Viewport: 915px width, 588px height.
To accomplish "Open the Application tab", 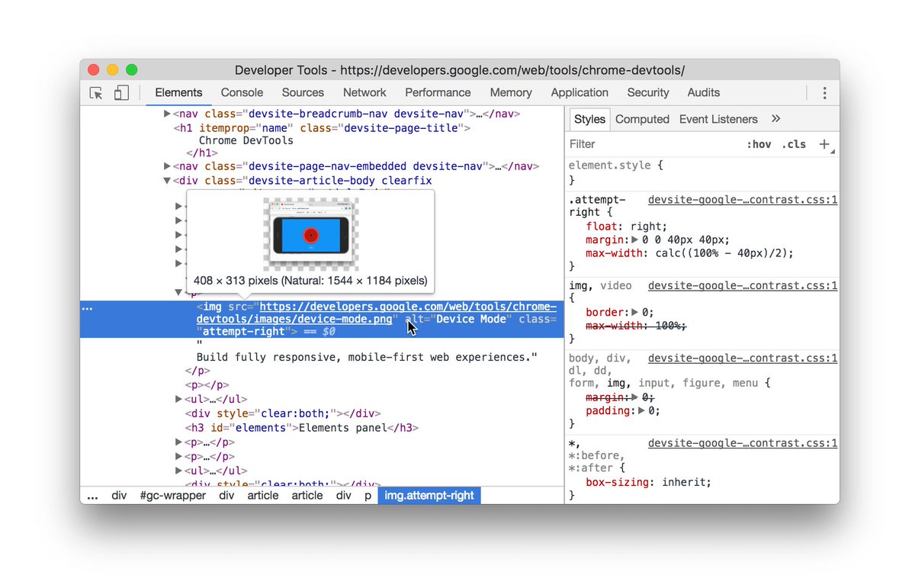I will (579, 93).
